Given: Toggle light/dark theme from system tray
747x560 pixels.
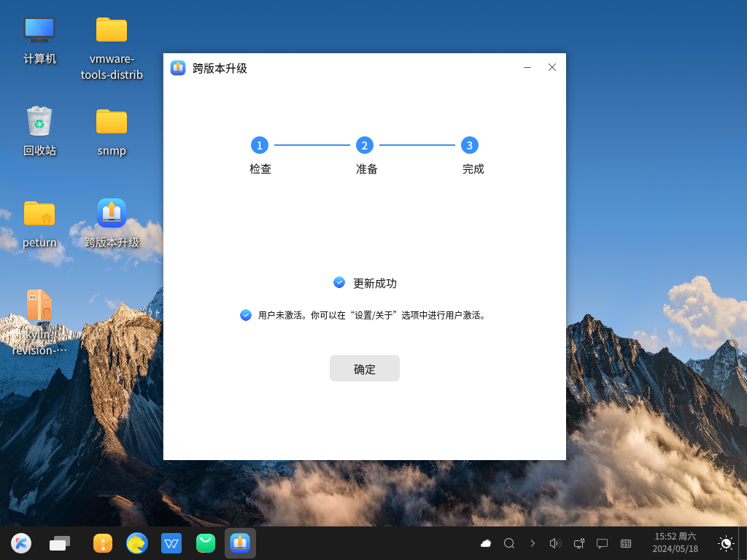Looking at the screenshot, I should 726,542.
